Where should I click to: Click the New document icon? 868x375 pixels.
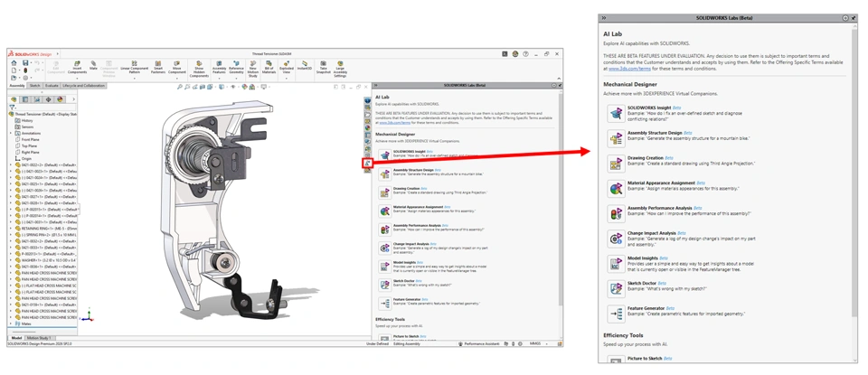14,70
